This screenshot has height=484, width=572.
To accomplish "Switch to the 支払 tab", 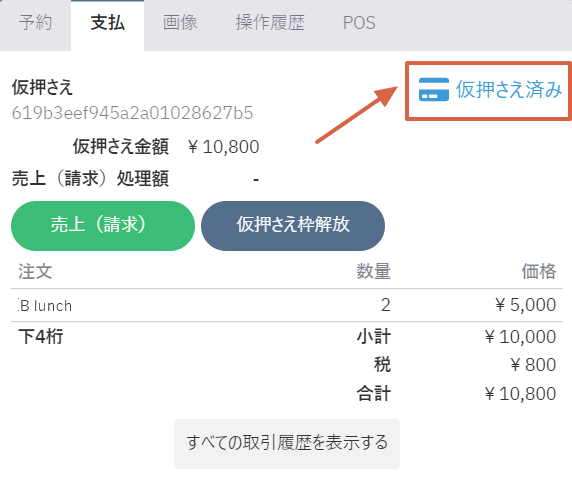I will [x=108, y=23].
